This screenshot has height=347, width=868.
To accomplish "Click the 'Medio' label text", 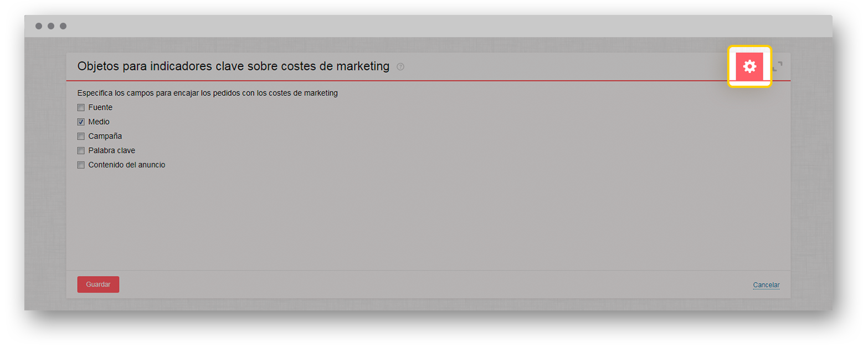I will point(99,122).
